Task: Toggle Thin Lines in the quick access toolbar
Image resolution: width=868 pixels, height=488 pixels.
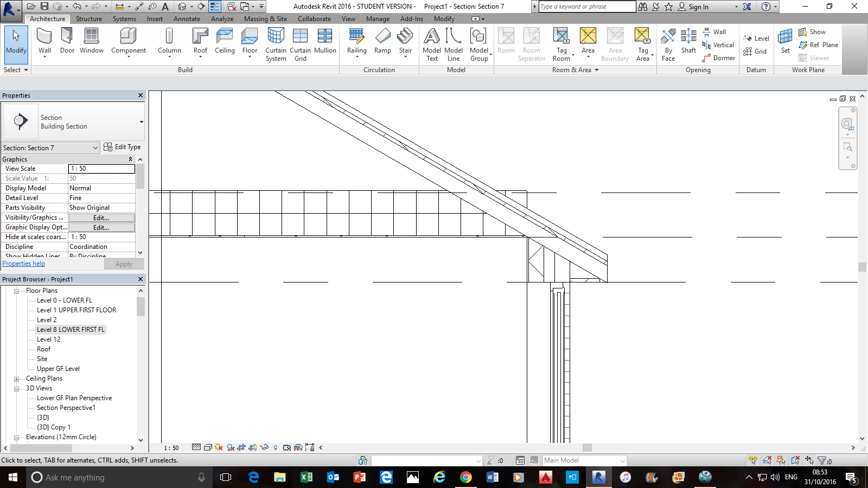Action: 215,7
